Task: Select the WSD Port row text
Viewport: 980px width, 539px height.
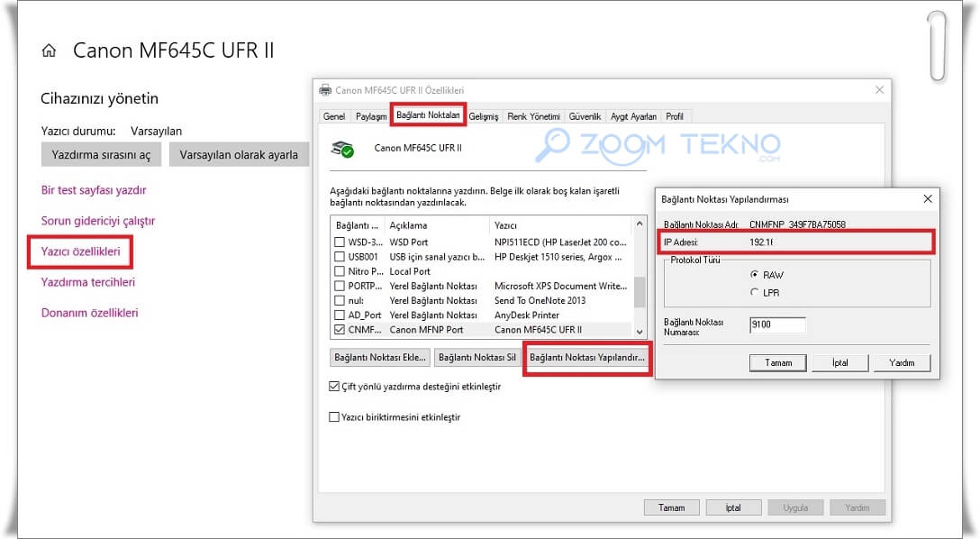Action: click(409, 242)
